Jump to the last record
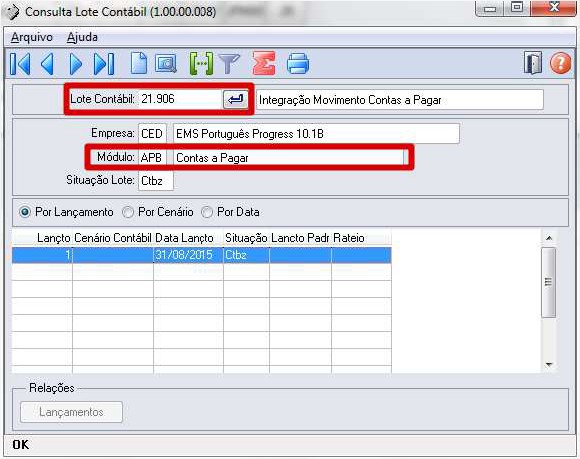Image resolution: width=580 pixels, height=459 pixels. point(104,64)
